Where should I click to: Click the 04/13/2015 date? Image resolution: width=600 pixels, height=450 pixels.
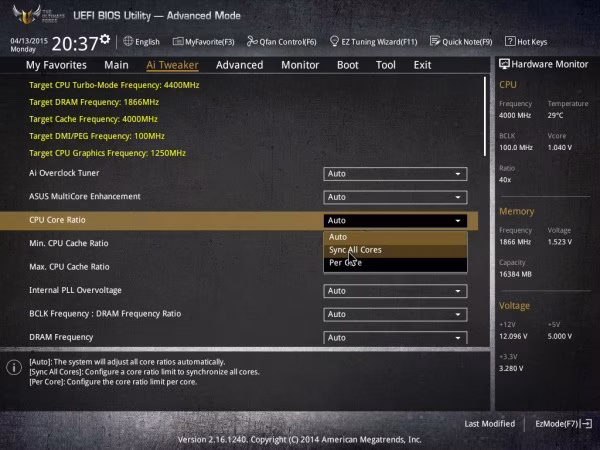click(x=29, y=41)
